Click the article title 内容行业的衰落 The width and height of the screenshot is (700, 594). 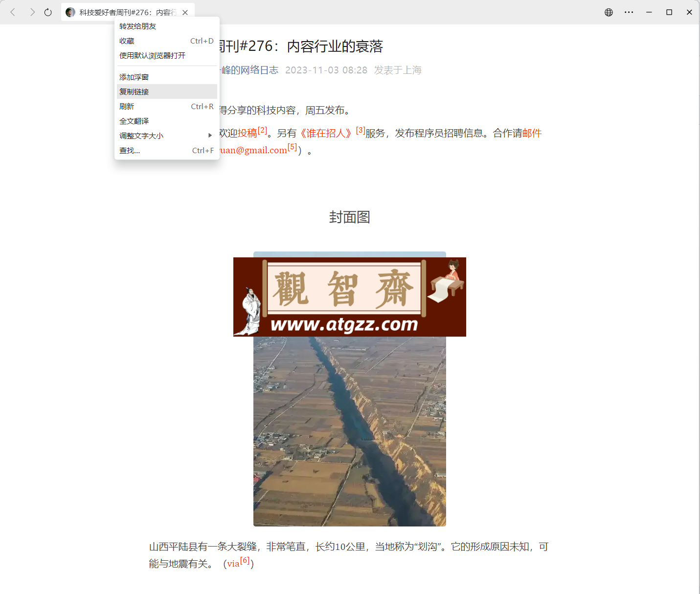point(335,46)
